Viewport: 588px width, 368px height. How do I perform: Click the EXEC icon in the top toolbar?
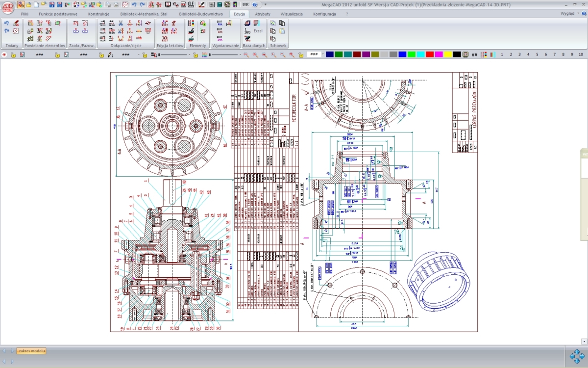tap(246, 4)
